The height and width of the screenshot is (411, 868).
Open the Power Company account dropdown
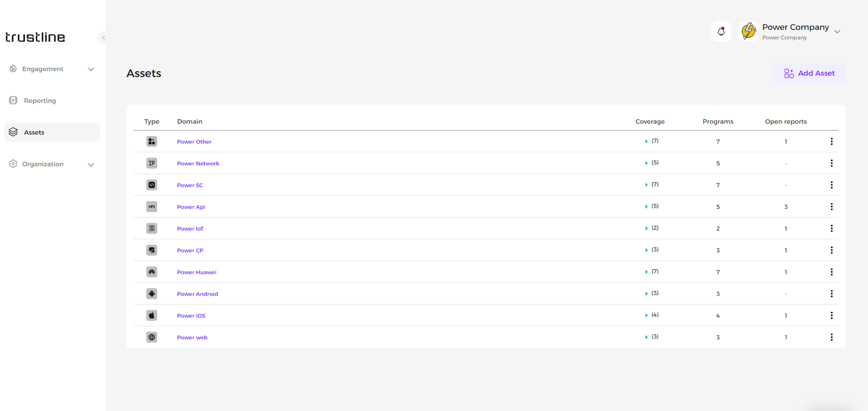point(837,32)
